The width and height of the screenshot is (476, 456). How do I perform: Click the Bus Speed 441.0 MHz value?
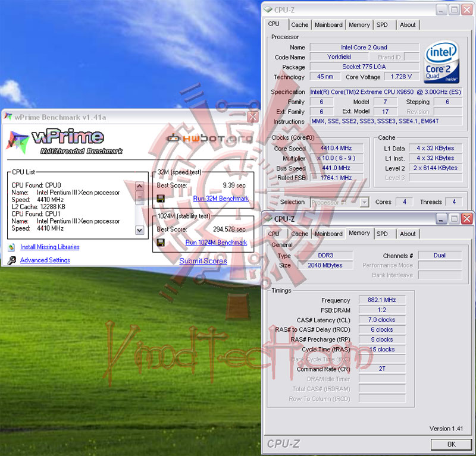(336, 168)
